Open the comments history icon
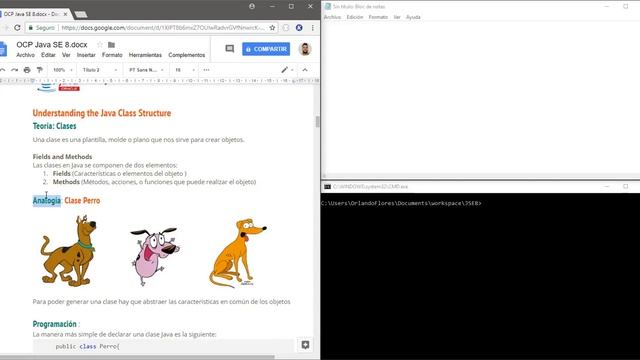 click(x=230, y=49)
